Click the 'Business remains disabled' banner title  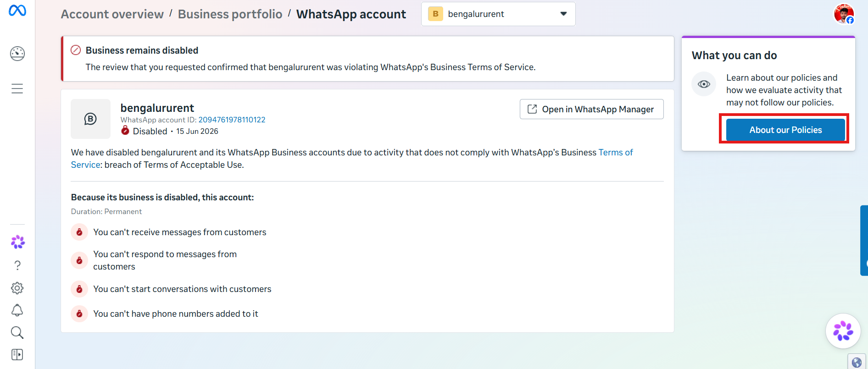click(142, 50)
